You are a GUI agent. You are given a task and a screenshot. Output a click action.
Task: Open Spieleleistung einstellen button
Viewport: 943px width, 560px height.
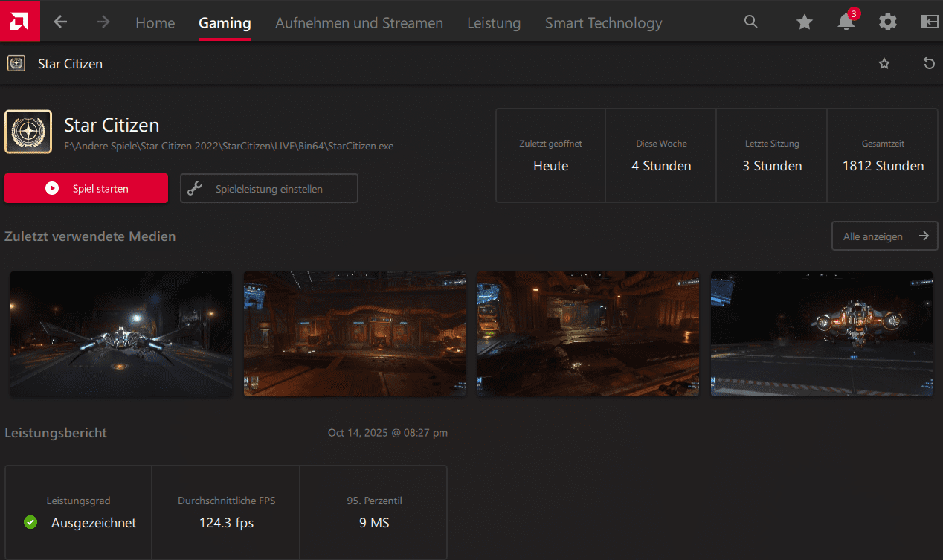269,188
